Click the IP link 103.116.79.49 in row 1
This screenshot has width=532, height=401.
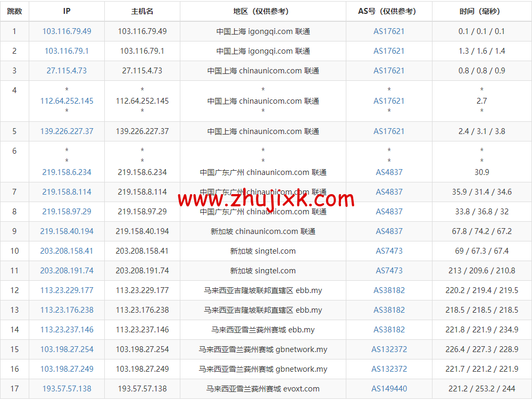pos(66,31)
